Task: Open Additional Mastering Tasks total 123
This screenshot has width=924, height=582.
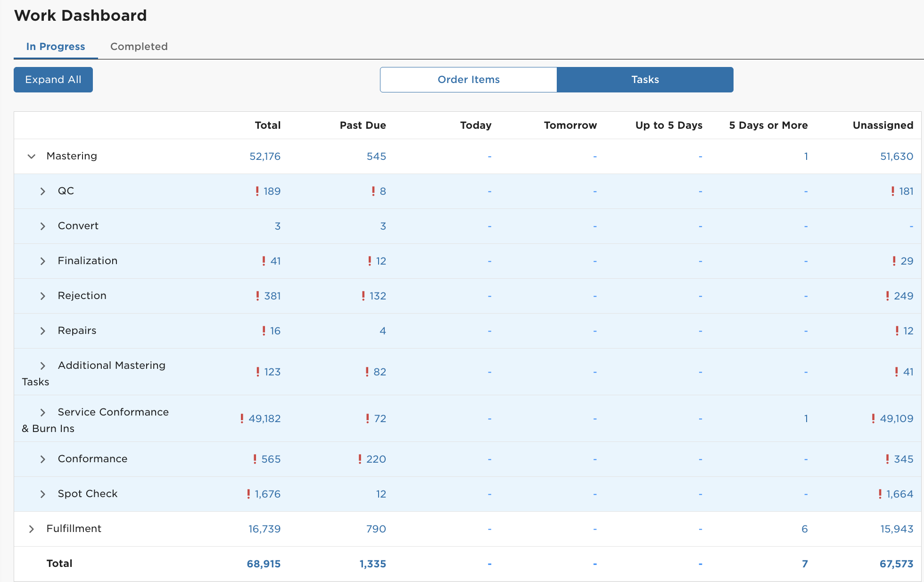Action: point(272,372)
